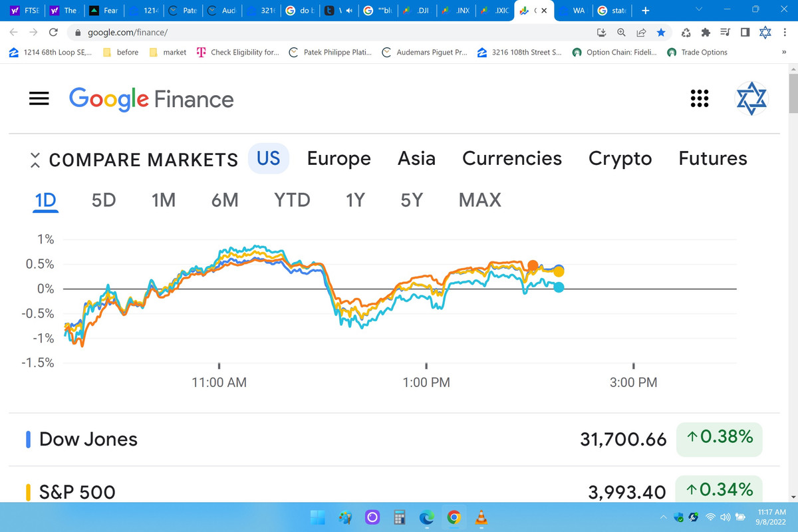Click the yellow end-of-line chart marker
This screenshot has height=532, width=798.
[559, 271]
